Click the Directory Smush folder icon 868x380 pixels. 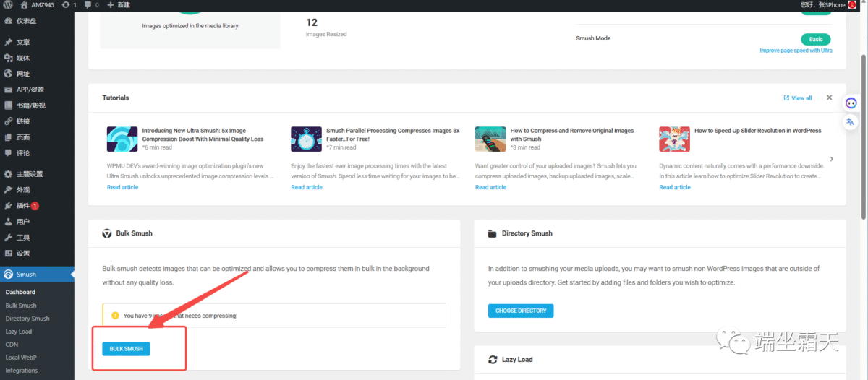click(493, 233)
